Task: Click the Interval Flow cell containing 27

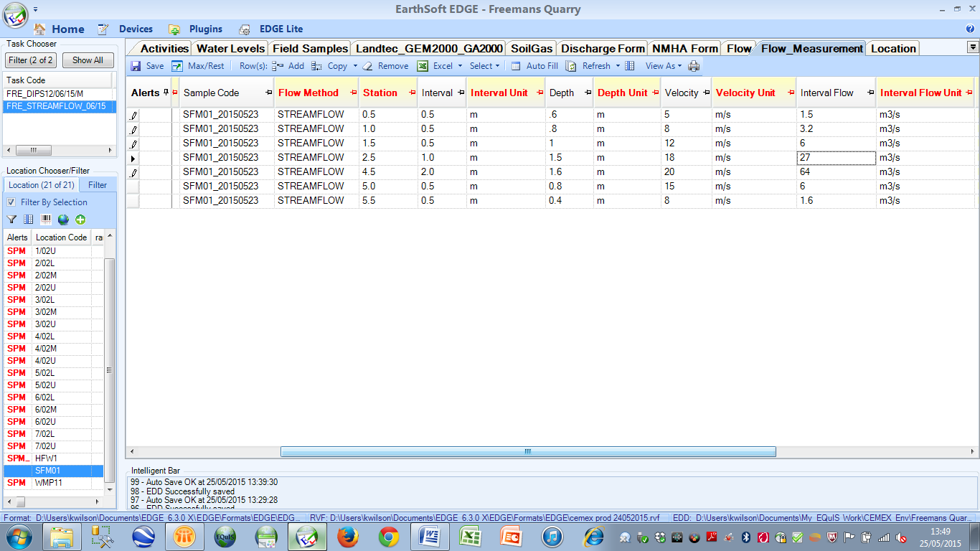Action: (836, 158)
